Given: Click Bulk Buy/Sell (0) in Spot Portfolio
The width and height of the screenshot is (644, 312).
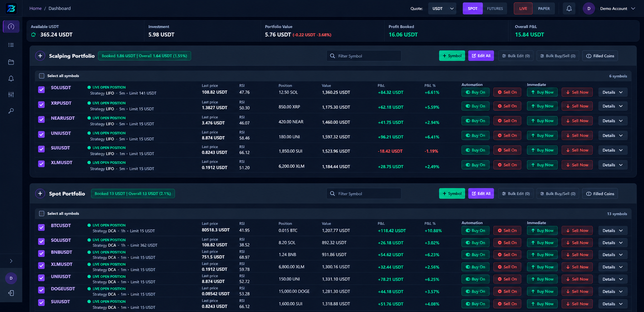Looking at the screenshot, I should tap(558, 194).
